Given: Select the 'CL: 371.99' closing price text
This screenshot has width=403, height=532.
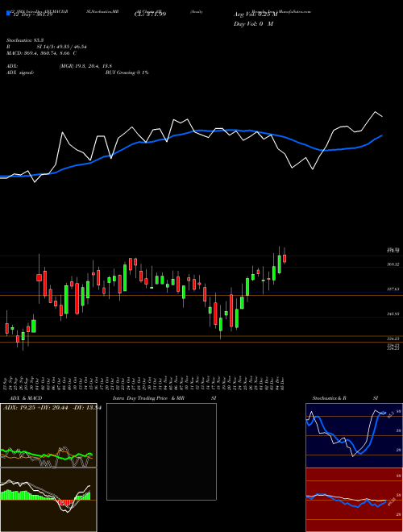Looking at the screenshot, I should tap(149, 15).
